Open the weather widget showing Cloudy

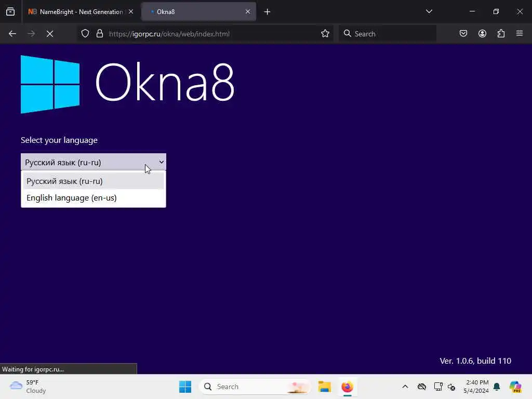(28, 387)
